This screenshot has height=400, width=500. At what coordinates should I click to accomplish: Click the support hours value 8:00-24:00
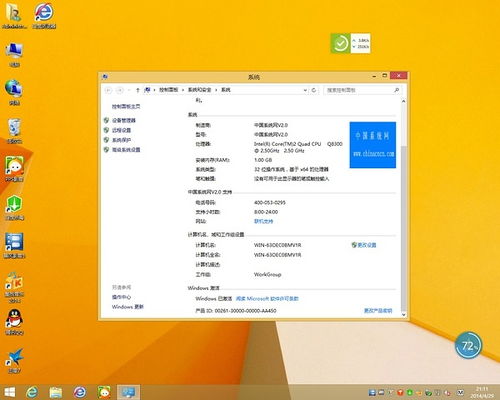[x=266, y=212]
